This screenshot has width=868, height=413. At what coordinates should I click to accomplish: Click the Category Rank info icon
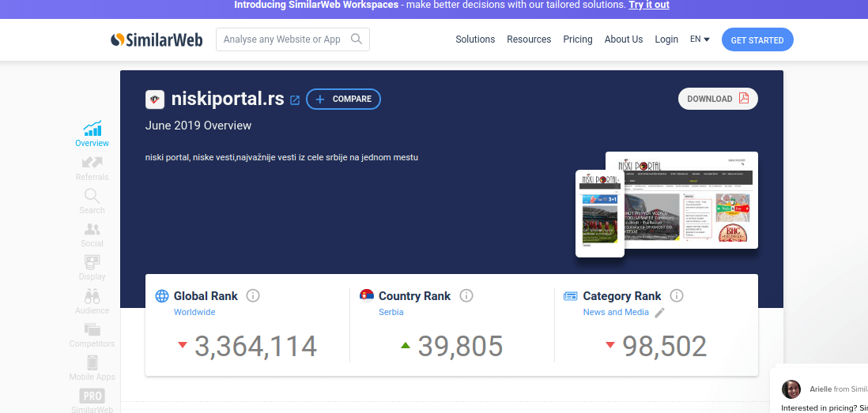(677, 296)
